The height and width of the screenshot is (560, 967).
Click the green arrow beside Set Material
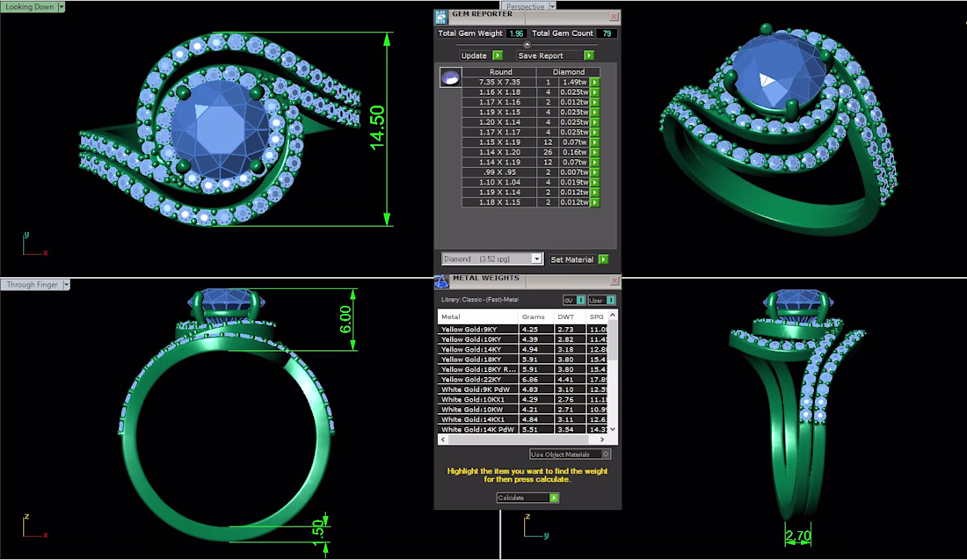603,259
